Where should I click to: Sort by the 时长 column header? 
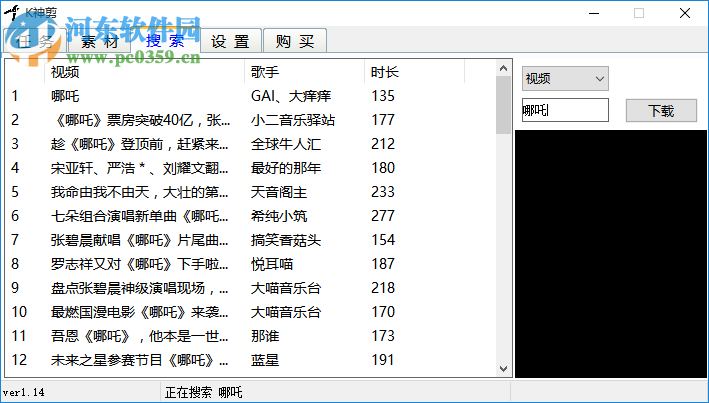pos(414,72)
